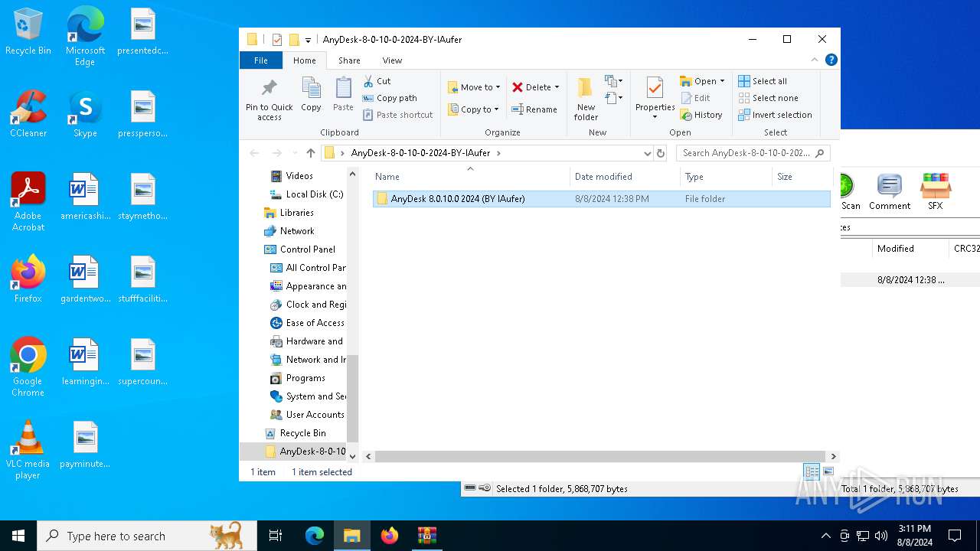Click Comment icon in WinRAR window
Image resolution: width=980 pixels, height=551 pixels.
tap(889, 191)
